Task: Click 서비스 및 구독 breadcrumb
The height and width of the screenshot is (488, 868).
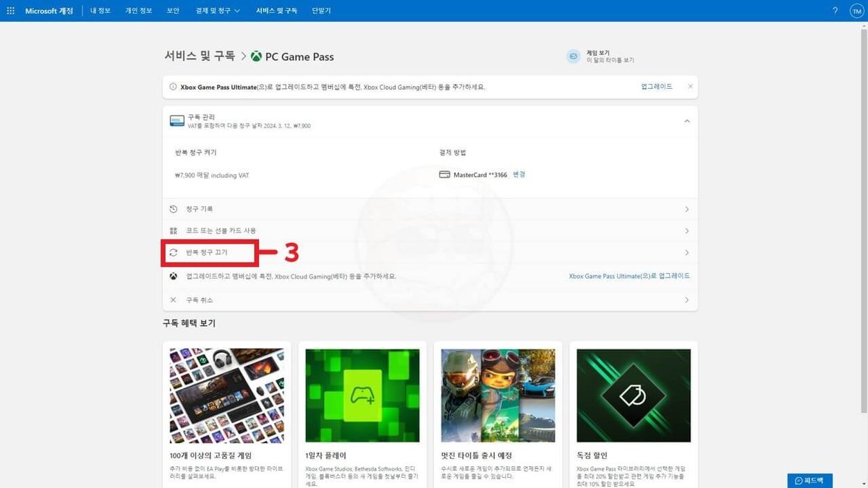Action: 200,56
